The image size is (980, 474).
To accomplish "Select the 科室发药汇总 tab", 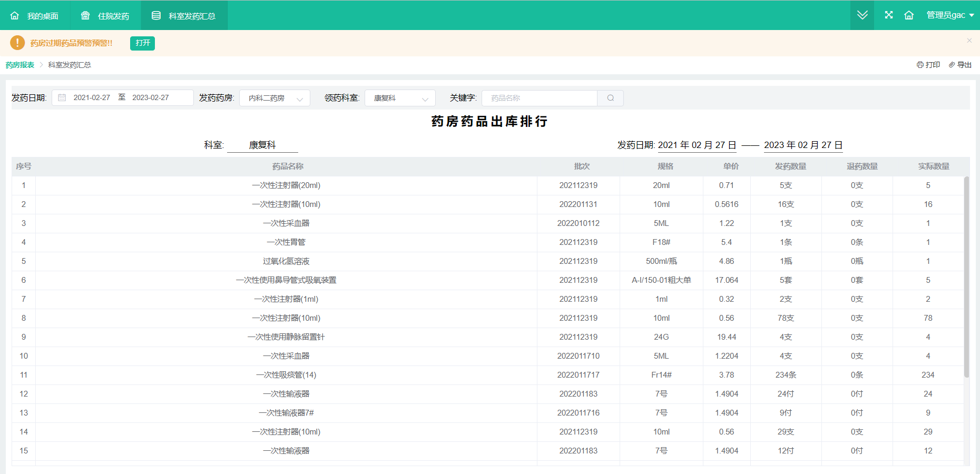I will 184,15.
